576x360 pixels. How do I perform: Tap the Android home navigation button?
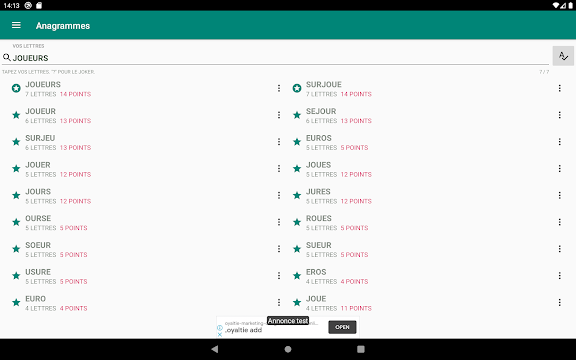[x=288, y=349]
